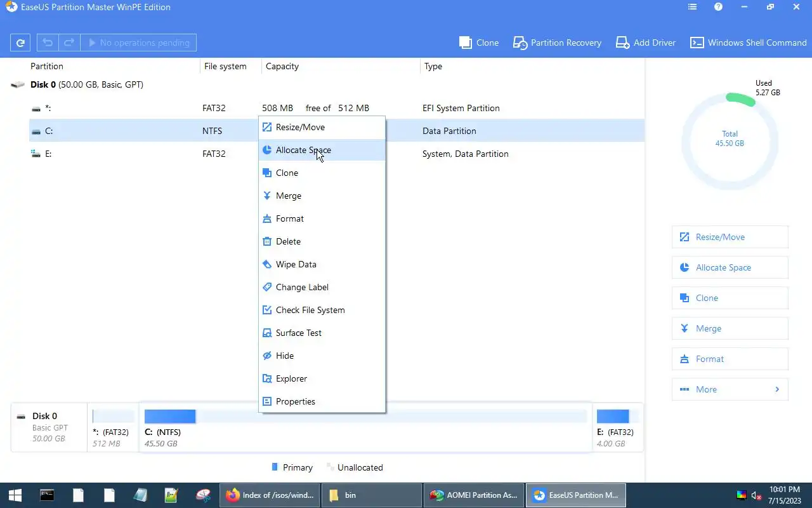Select *: (FAT32) 512 MB block in disk map
Image resolution: width=812 pixels, height=508 pixels.
point(113,428)
